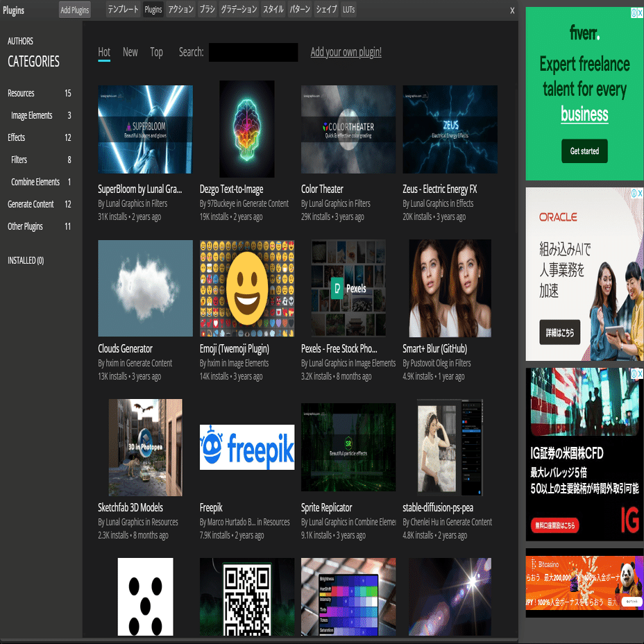
Task: Open the Smart+ Blur portrait thumbnail
Action: coord(450,288)
